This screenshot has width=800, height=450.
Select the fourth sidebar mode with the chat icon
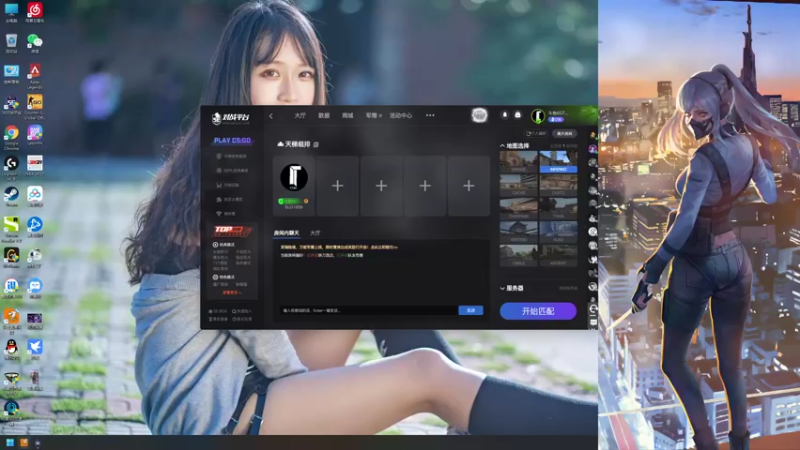tap(230, 199)
